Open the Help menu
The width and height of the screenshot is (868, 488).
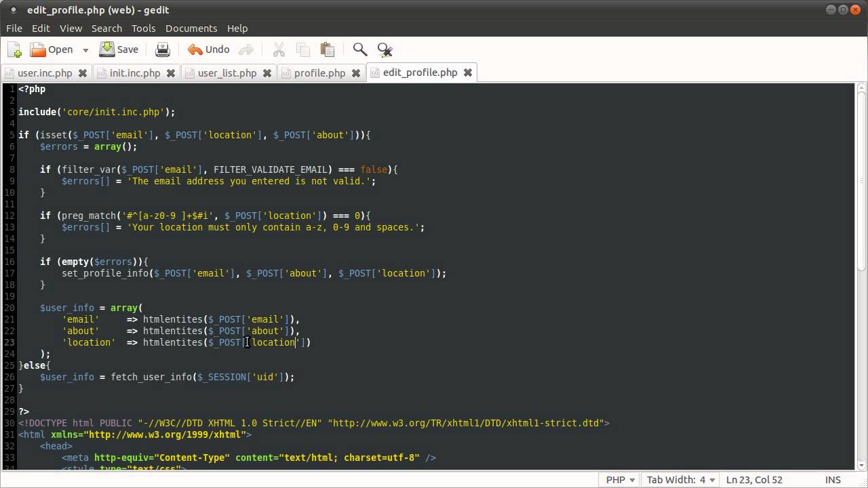(237, 28)
